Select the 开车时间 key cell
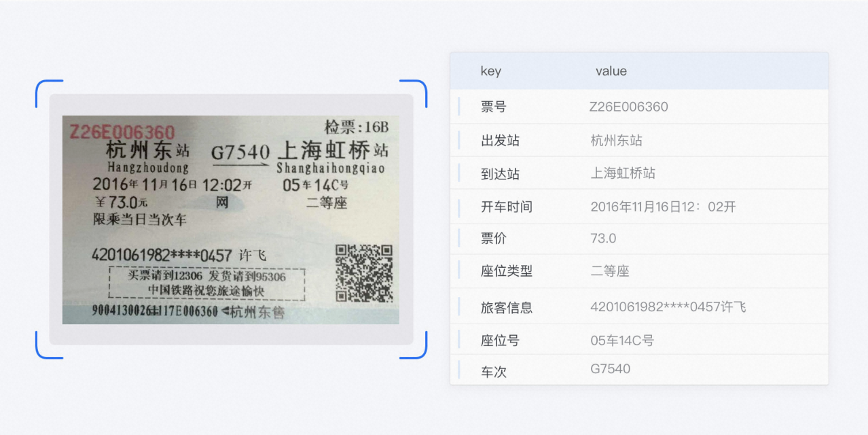Screen dimensions: 868x435 pos(506,207)
